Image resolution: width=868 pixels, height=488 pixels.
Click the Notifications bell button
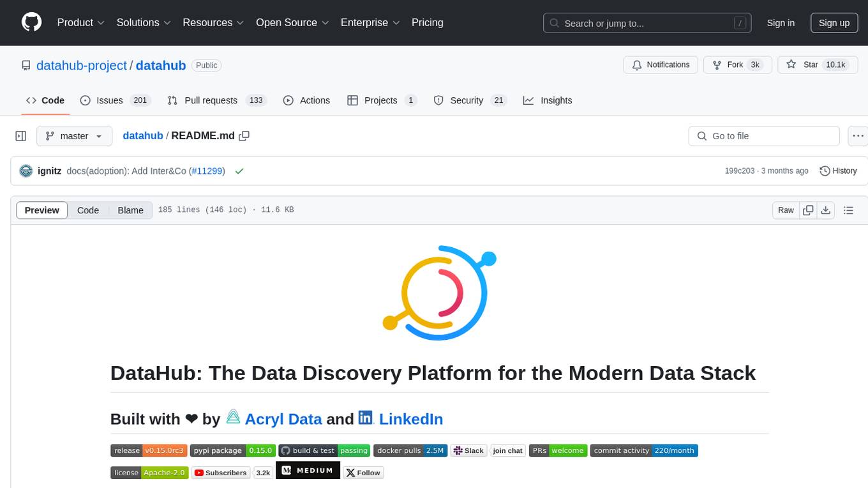661,65
